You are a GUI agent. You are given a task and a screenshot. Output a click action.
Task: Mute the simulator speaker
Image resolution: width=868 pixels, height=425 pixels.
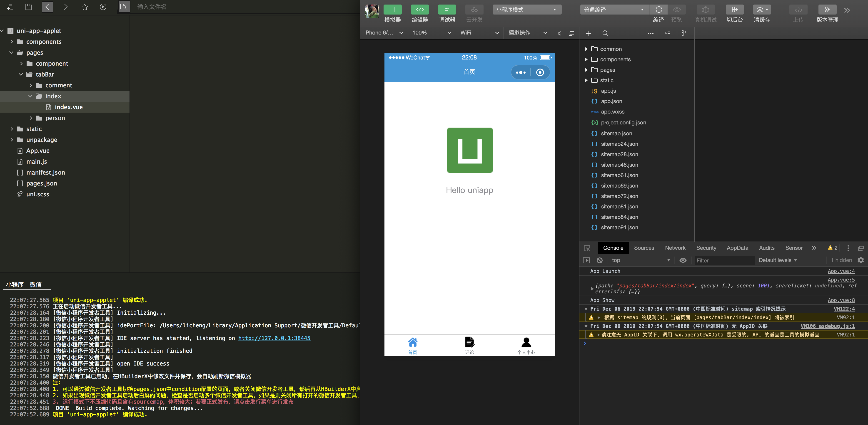coord(559,33)
